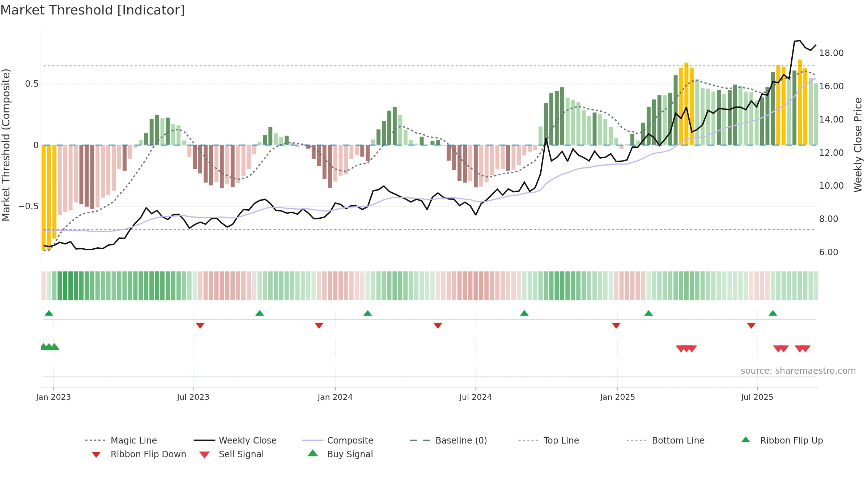Toggle the Sell Signal legend entry
Image resolution: width=868 pixels, height=488 pixels.
point(231,454)
